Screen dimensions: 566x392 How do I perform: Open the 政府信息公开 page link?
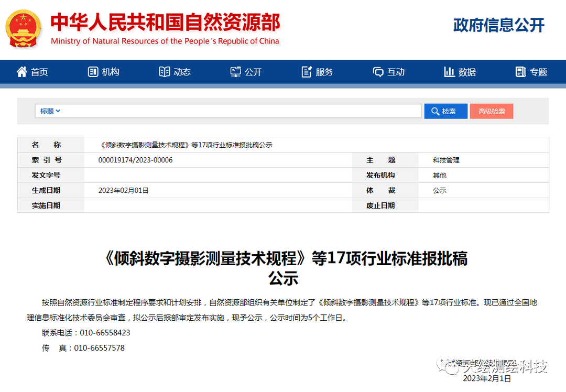pos(498,25)
